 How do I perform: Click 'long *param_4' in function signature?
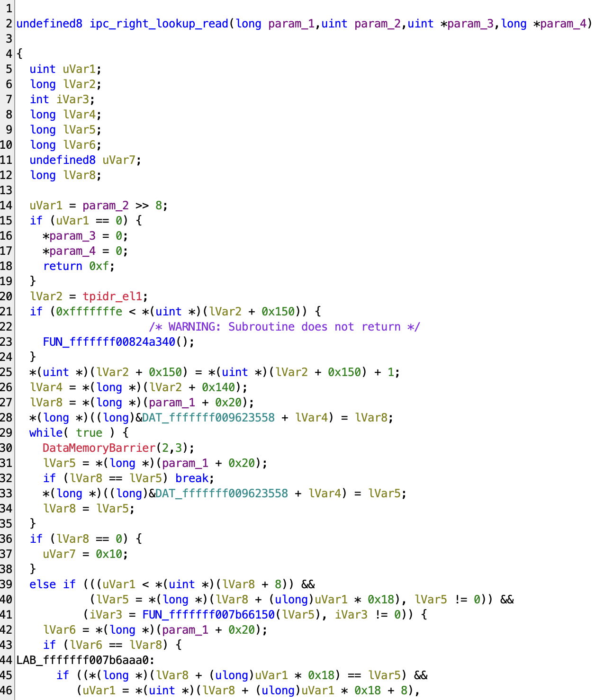click(544, 24)
